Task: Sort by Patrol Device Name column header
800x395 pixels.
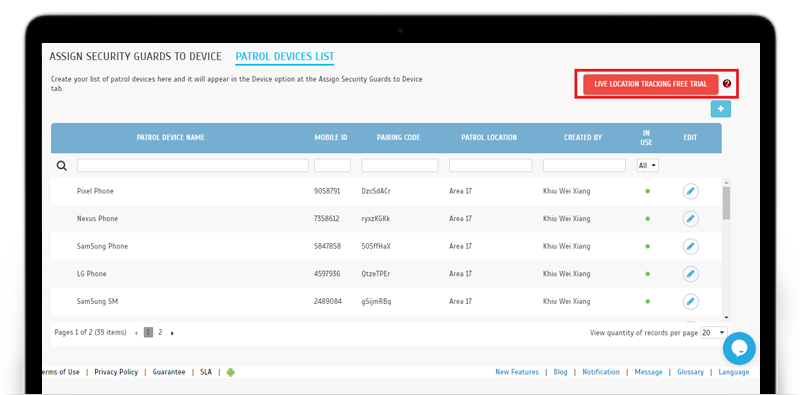Action: [x=170, y=137]
